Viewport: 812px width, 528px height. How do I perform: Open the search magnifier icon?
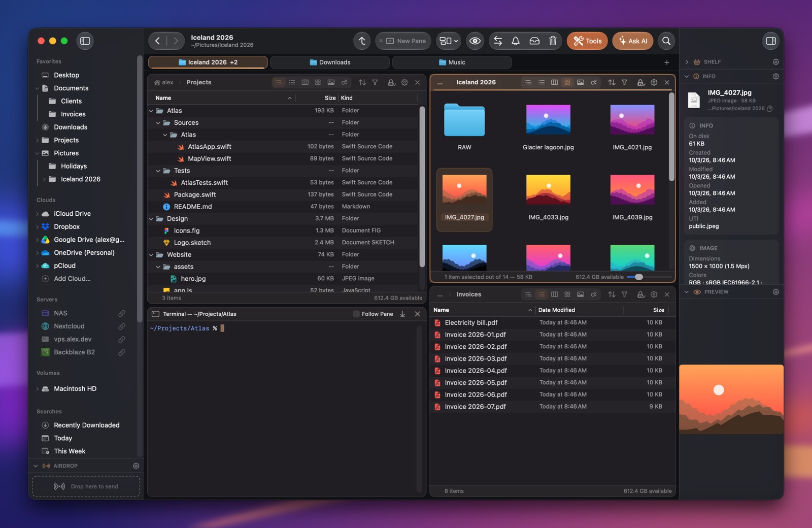[666, 41]
